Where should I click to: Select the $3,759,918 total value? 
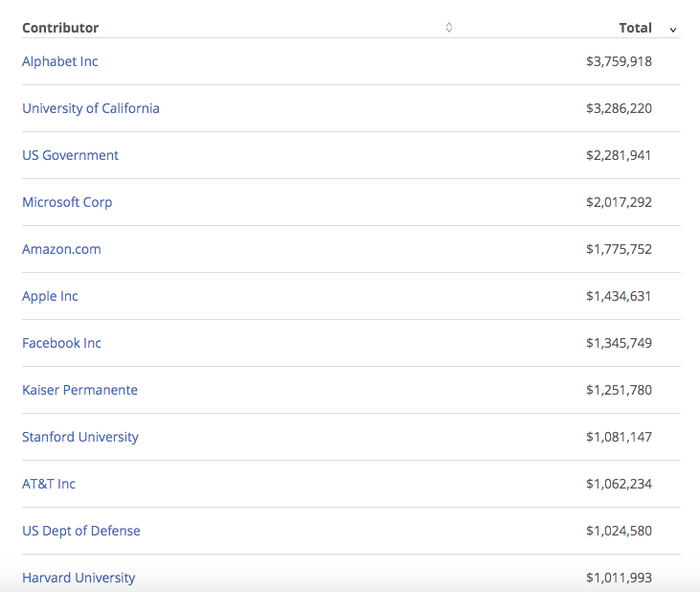(x=619, y=61)
